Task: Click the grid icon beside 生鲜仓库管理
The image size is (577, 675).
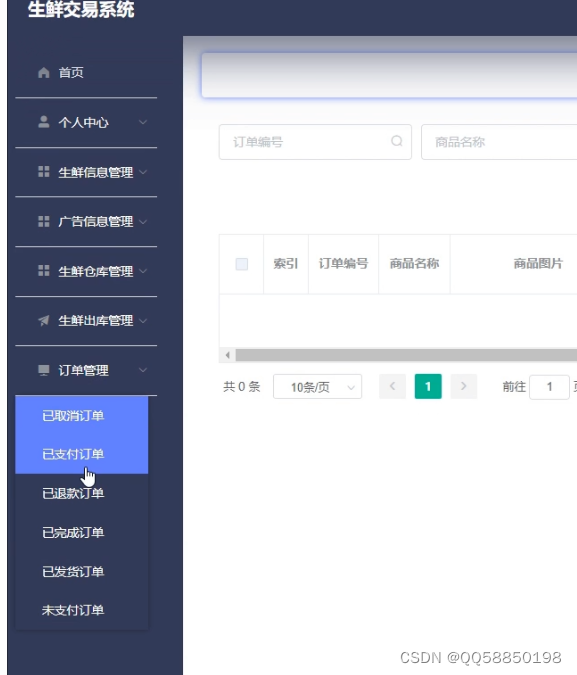Action: click(x=43, y=271)
